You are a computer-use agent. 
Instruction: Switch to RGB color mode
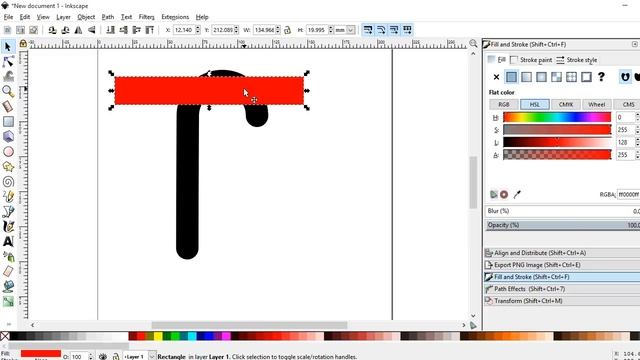(x=504, y=104)
